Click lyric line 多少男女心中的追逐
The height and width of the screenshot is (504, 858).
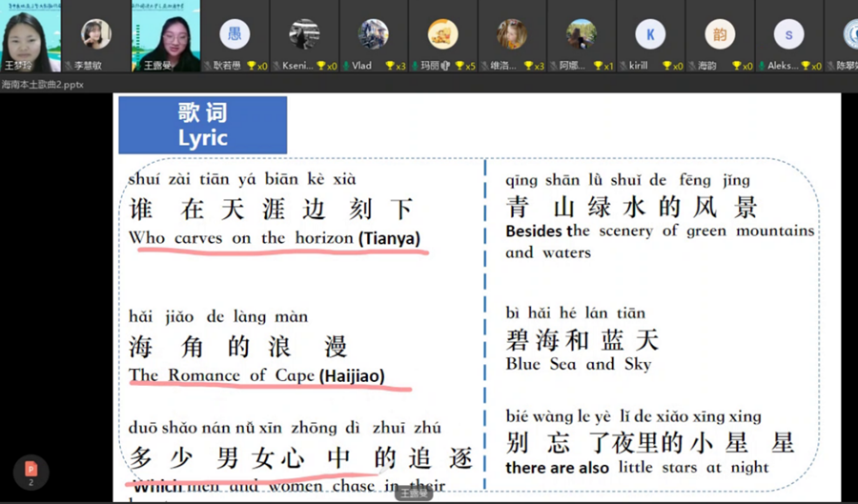(300, 457)
